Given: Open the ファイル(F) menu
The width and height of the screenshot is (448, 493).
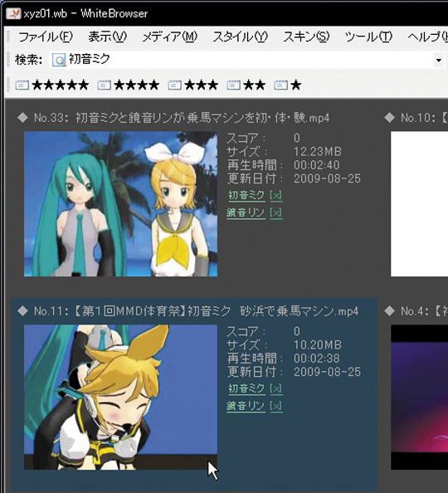Looking at the screenshot, I should pyautogui.click(x=46, y=37).
